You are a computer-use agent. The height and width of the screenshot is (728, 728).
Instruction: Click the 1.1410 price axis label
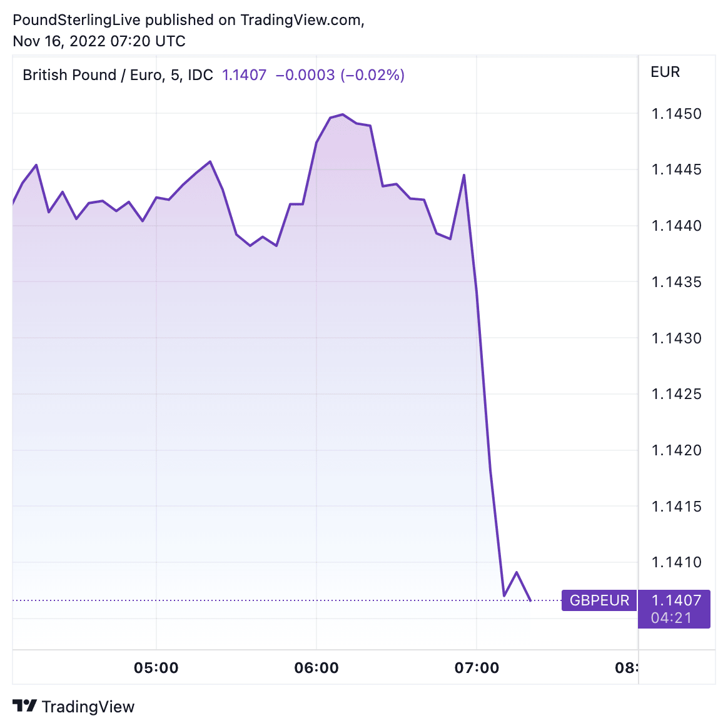(x=676, y=562)
